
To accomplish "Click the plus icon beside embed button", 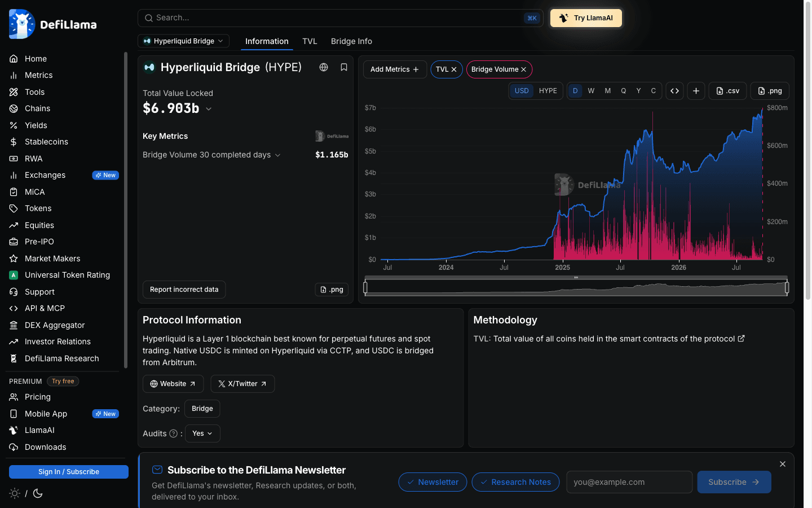I will click(x=696, y=91).
